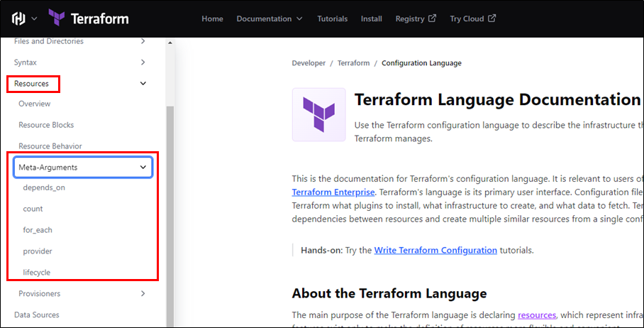Open the Terraform Enterprise link
644x328 pixels.
tap(333, 192)
